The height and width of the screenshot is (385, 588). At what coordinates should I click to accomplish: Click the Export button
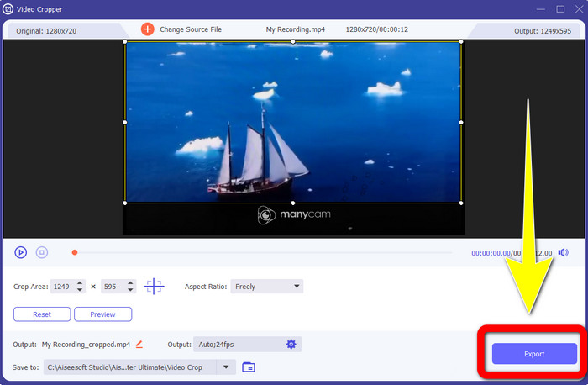[x=534, y=354]
